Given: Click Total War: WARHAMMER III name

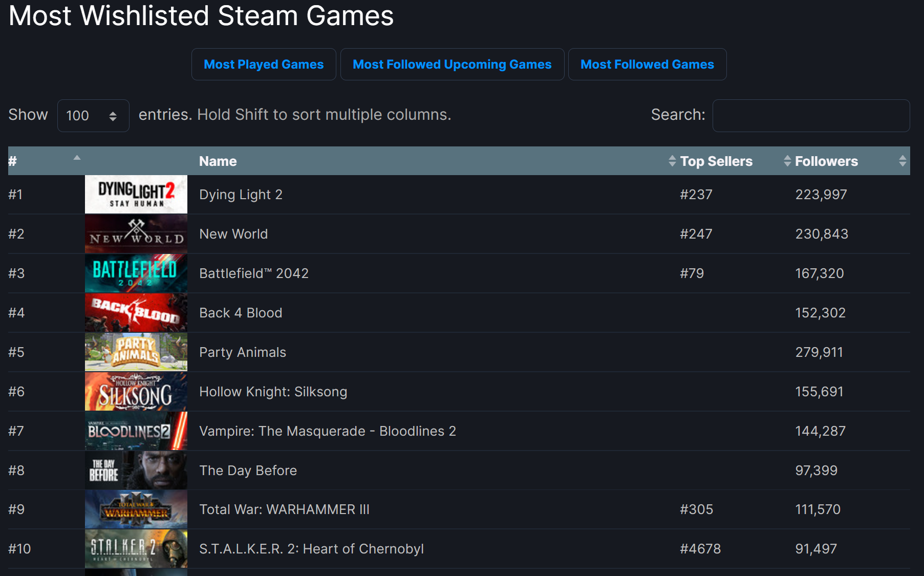Looking at the screenshot, I should [284, 509].
